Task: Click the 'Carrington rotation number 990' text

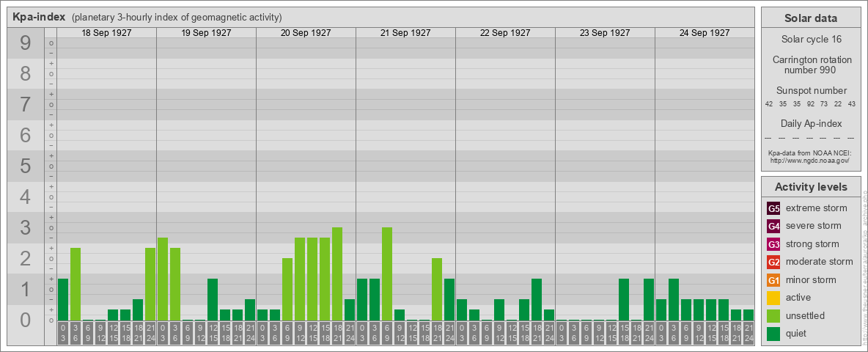Action: [811, 65]
